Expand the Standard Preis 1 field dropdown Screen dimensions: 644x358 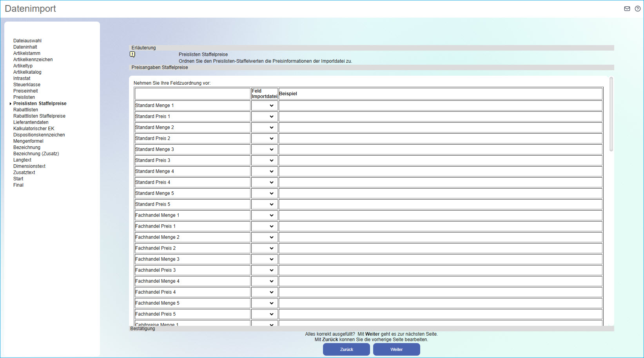tap(264, 116)
